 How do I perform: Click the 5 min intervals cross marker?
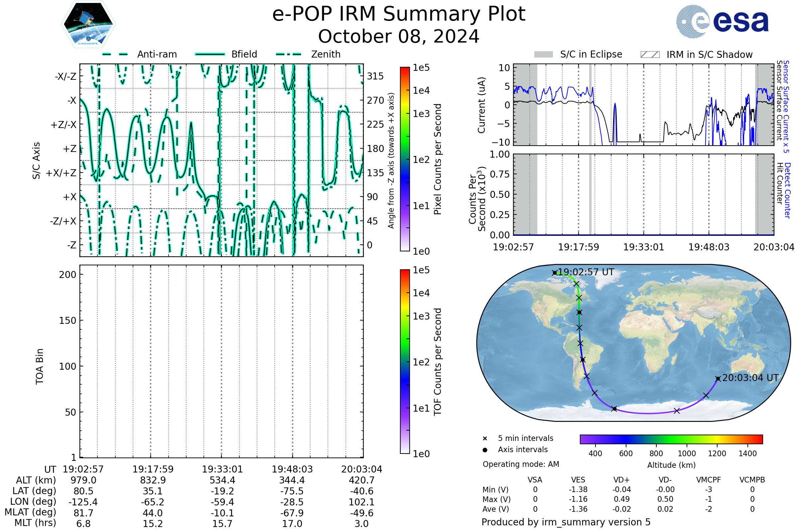point(485,439)
